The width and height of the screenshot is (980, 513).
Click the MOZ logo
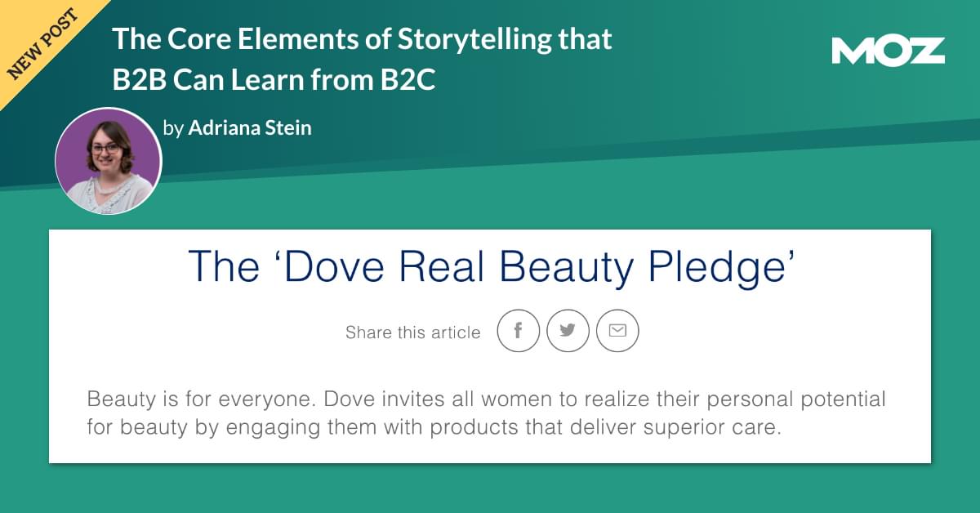coord(888,51)
